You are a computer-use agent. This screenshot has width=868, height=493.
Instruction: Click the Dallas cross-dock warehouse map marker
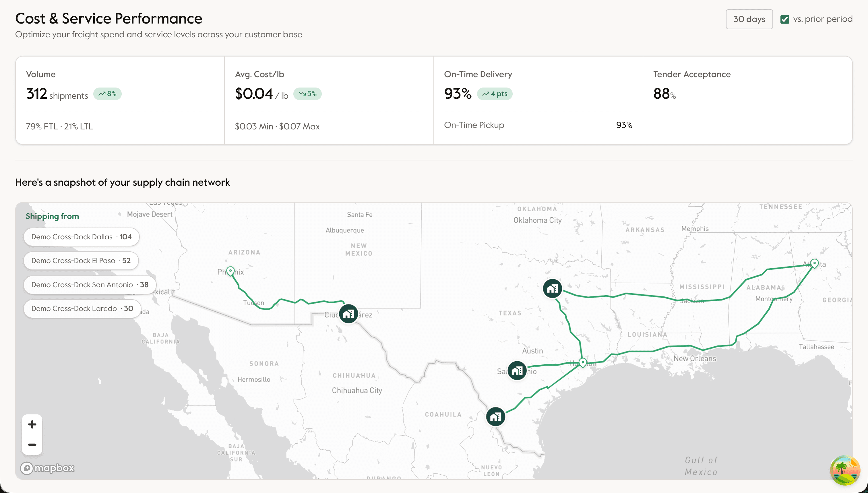(552, 288)
